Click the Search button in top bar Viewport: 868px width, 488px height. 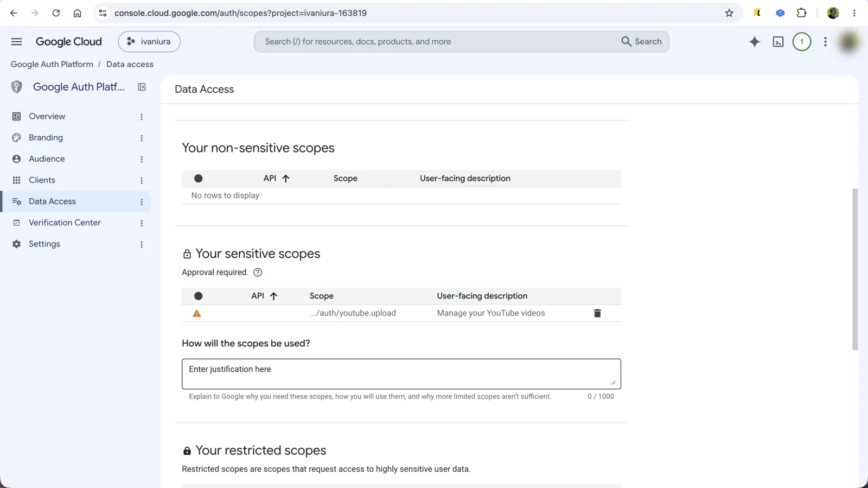tap(641, 42)
